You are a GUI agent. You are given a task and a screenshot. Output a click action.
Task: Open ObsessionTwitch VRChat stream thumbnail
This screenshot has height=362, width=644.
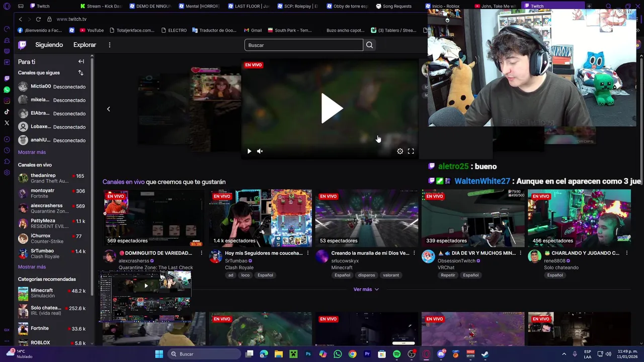473,218
